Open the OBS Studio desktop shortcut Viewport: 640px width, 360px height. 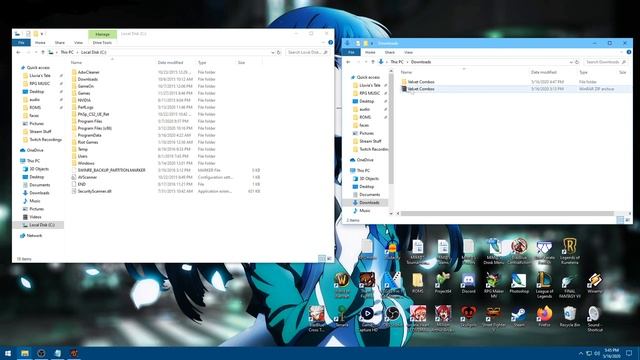(392, 317)
